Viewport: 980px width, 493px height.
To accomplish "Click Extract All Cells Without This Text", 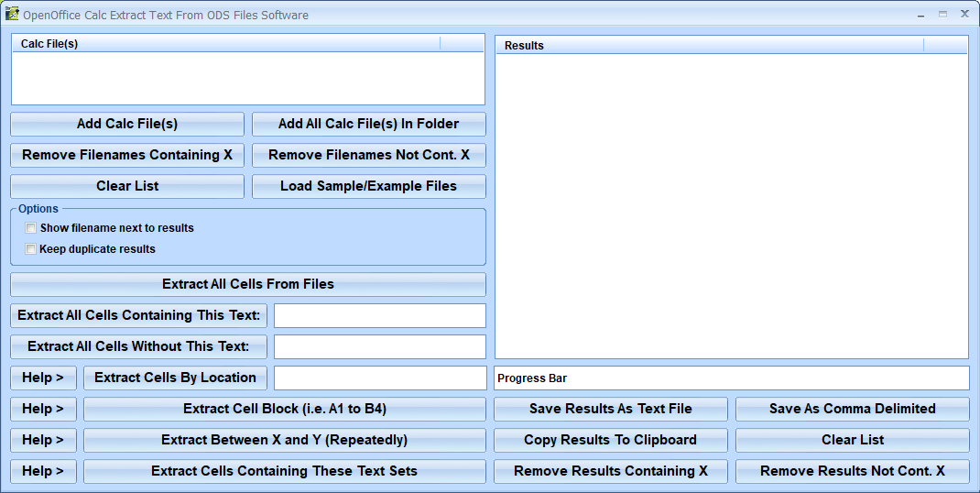I will (138, 346).
